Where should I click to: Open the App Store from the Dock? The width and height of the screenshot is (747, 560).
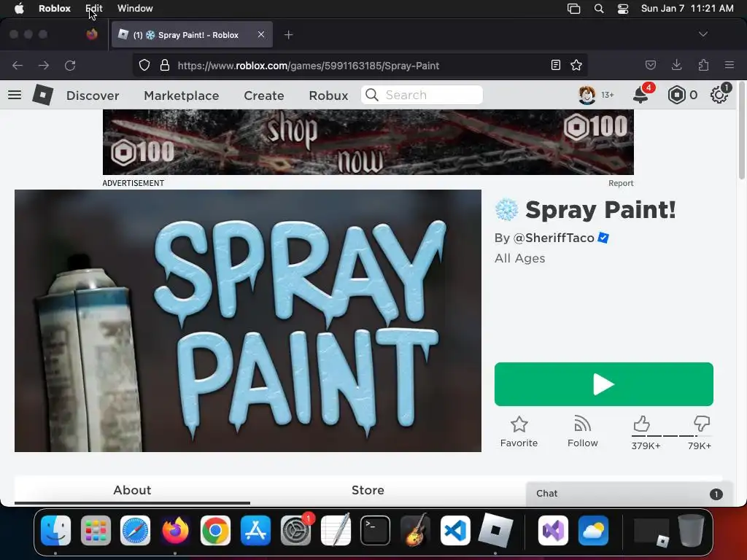click(255, 530)
